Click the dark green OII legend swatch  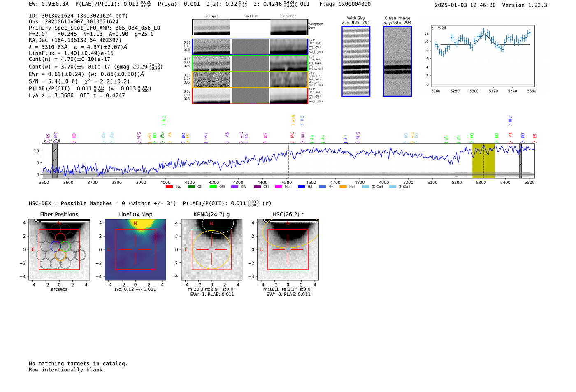point(191,187)
